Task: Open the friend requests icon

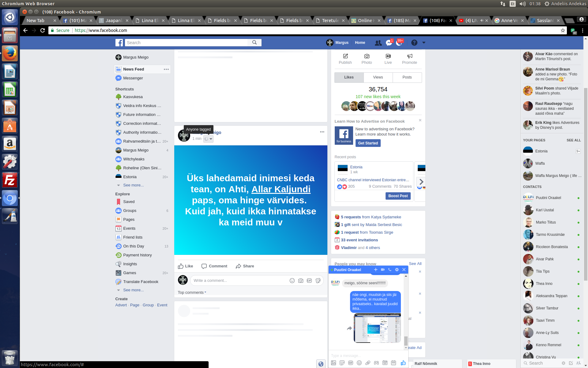Action: (x=378, y=43)
